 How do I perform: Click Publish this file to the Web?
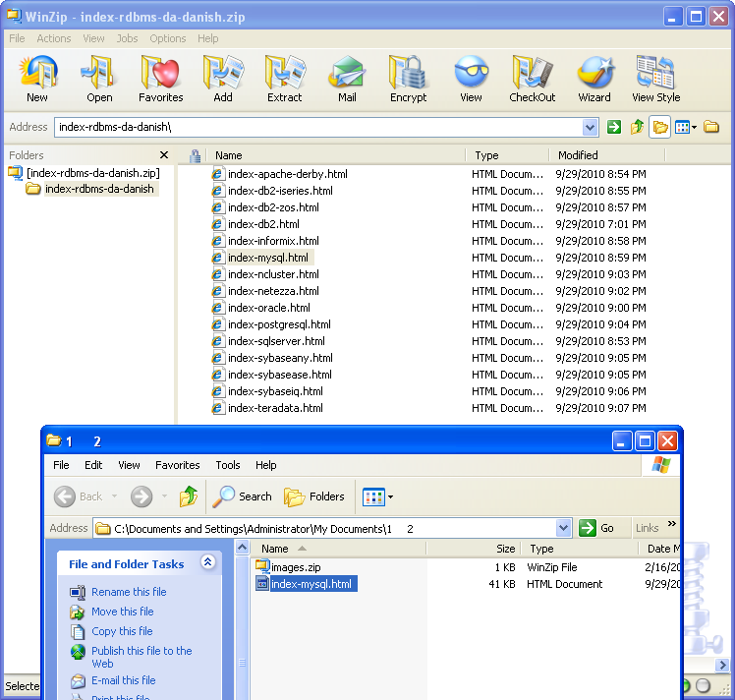pyautogui.click(x=141, y=658)
